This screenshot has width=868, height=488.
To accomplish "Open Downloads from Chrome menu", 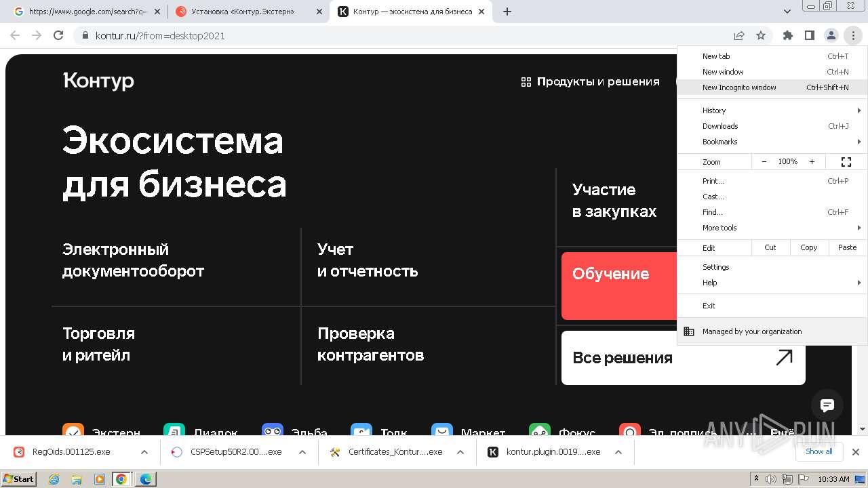I will [772, 126].
